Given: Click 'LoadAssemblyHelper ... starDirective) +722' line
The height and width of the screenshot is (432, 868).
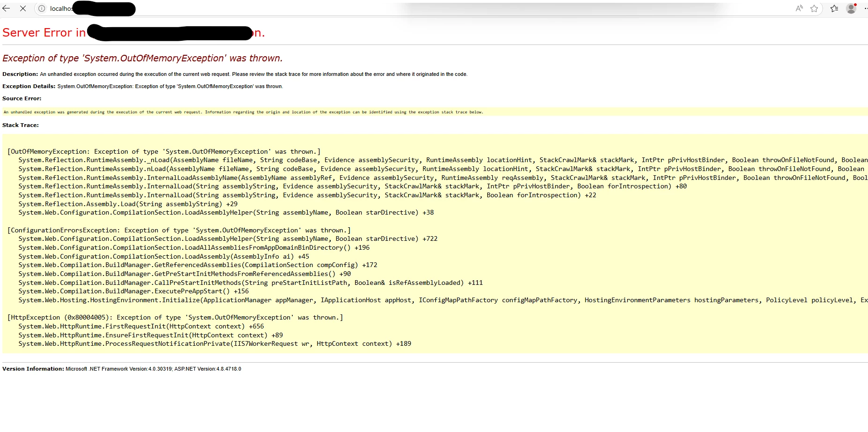Looking at the screenshot, I should [x=228, y=239].
